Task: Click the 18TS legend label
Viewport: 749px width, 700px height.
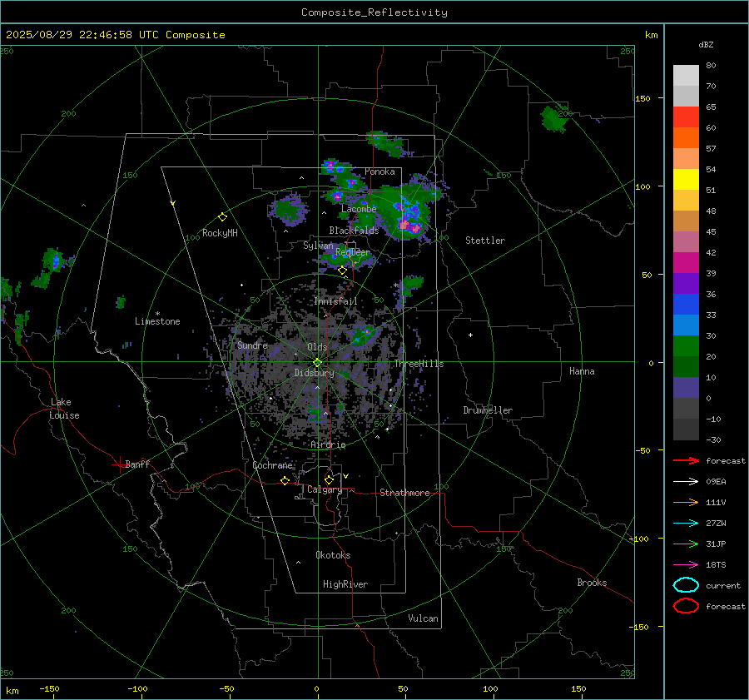Action: [x=716, y=565]
